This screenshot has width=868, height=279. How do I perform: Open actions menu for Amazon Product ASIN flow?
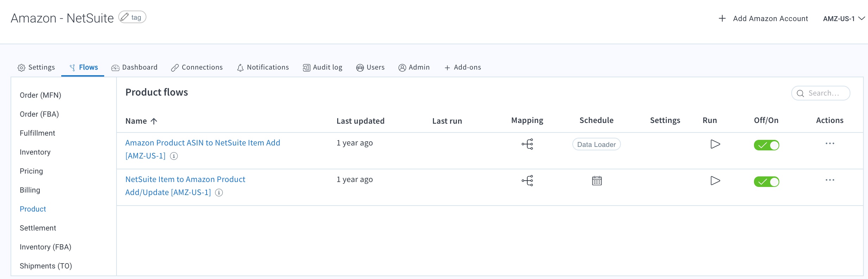pyautogui.click(x=830, y=143)
